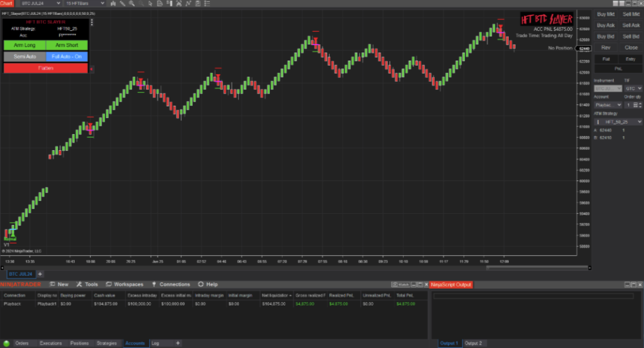Open the indicators icon in chart toolbar
Viewport: 644px width, 348px height.
tap(188, 3)
